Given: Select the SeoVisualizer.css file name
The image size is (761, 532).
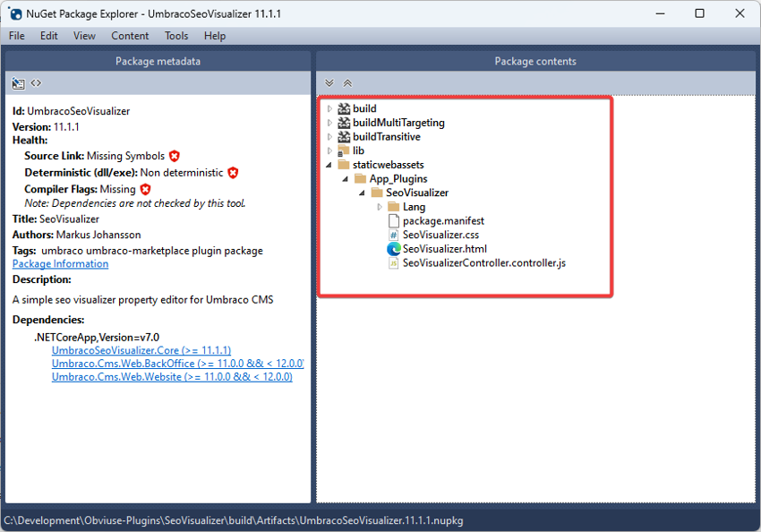Looking at the screenshot, I should tap(440, 235).
